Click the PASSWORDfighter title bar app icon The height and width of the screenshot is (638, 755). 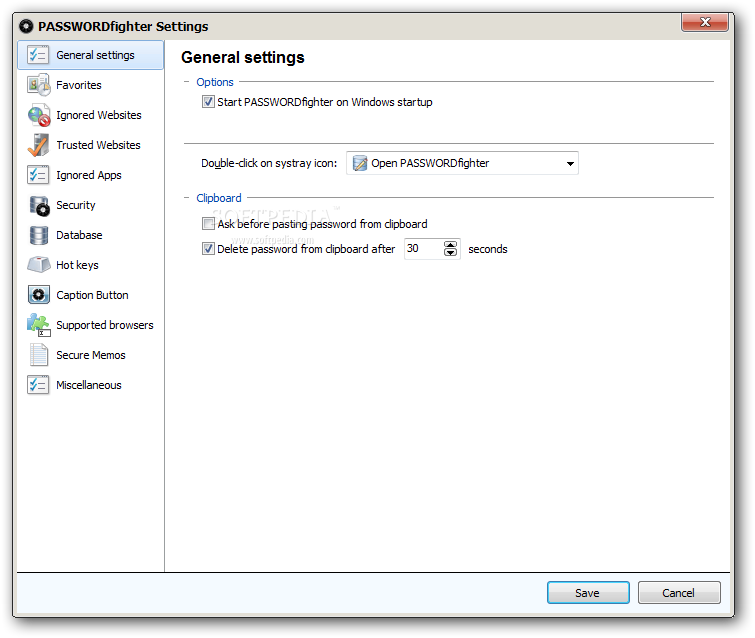(x=26, y=26)
